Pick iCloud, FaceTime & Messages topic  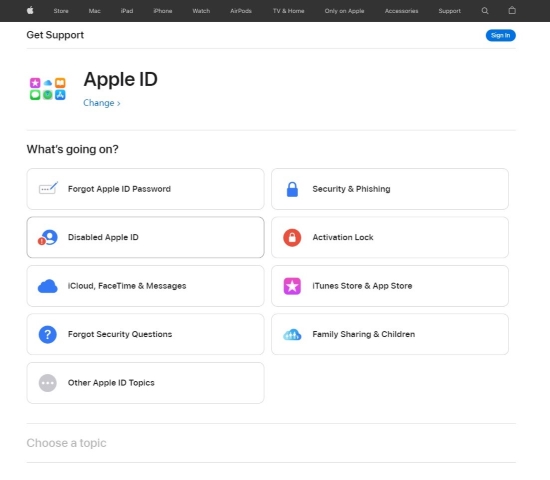point(145,286)
